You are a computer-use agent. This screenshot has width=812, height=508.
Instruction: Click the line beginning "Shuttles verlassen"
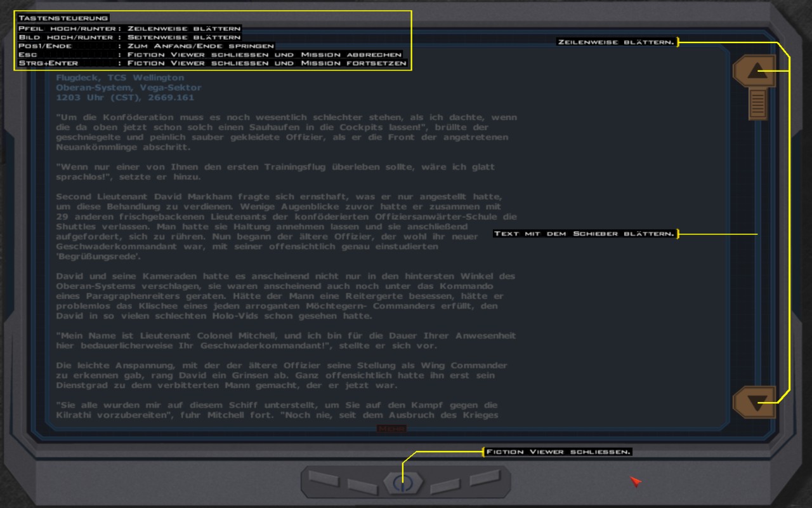click(x=261, y=227)
